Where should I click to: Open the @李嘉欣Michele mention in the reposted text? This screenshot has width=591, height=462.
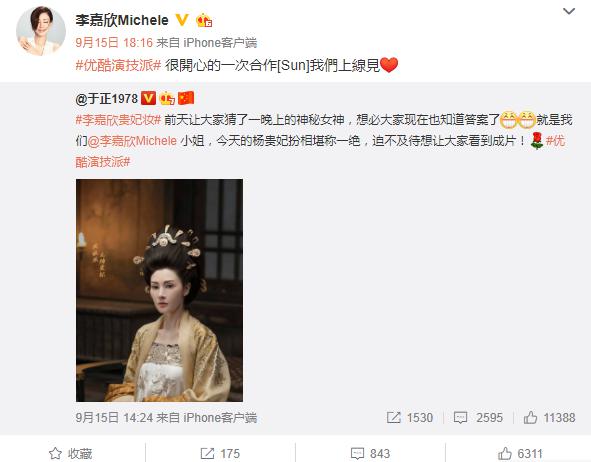click(132, 141)
